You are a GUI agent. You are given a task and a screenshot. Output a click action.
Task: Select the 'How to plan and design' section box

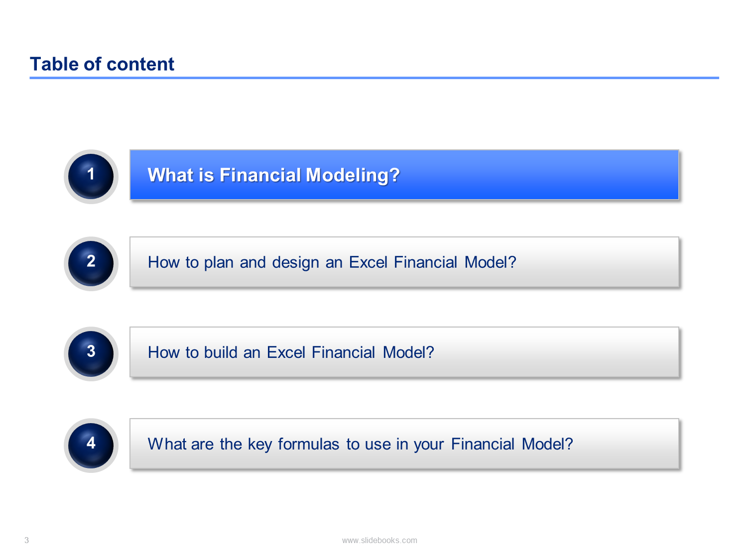tap(404, 262)
